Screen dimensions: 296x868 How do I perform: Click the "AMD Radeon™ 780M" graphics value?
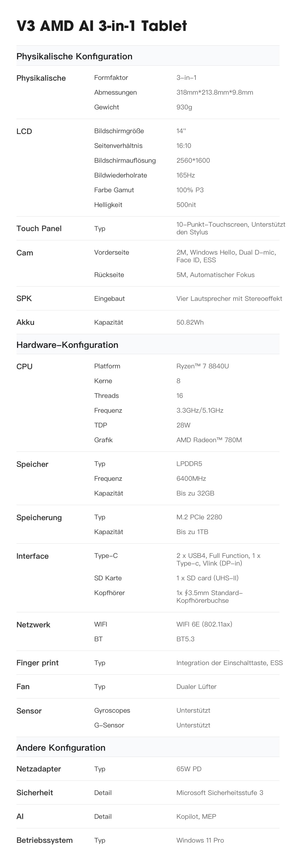(209, 440)
